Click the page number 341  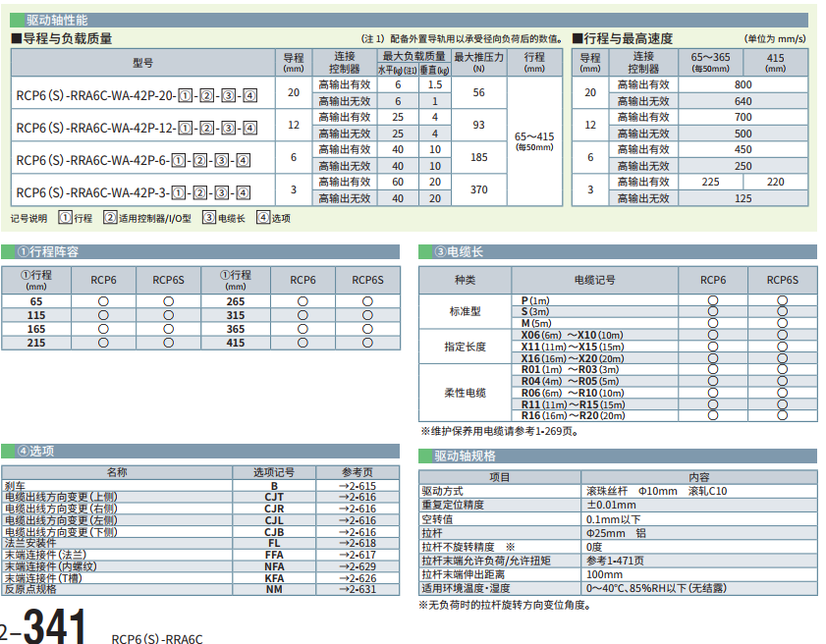[54, 625]
